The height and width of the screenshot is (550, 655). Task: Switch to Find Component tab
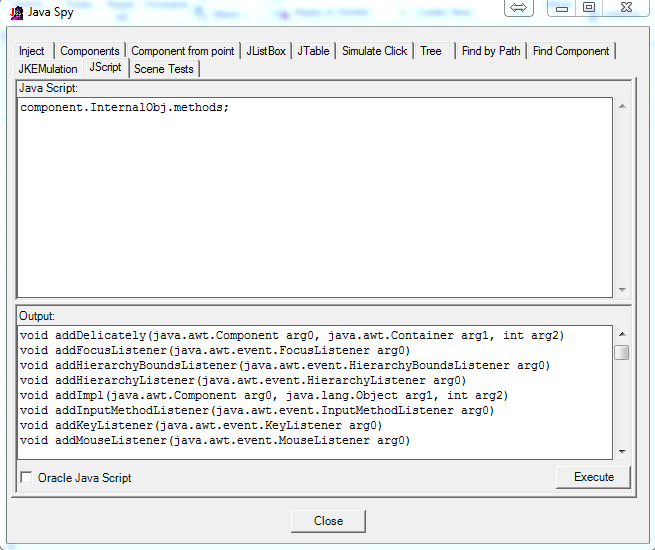coord(571,51)
